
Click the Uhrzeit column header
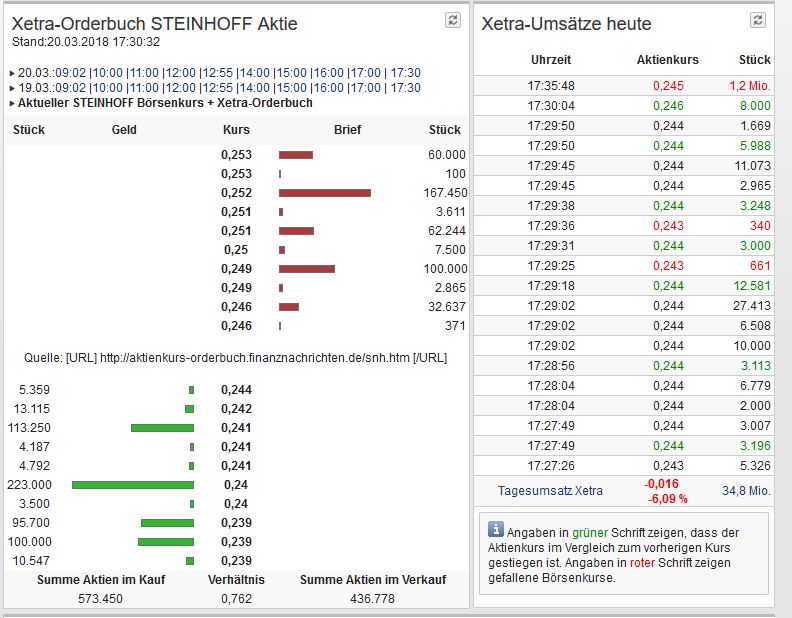pyautogui.click(x=551, y=61)
